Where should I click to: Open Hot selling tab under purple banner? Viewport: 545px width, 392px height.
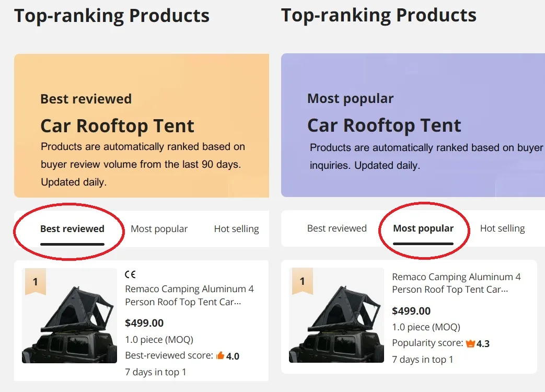pos(502,228)
